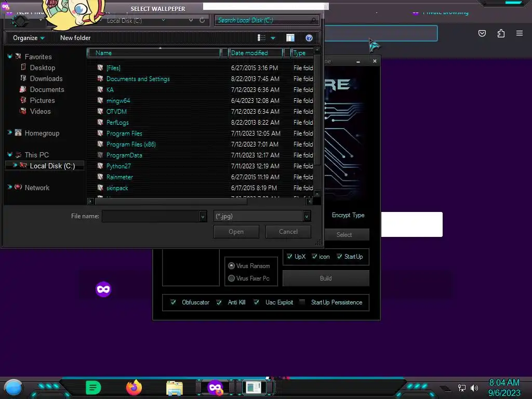532x399 pixels.
Task: Collapse the Favorites tree group
Action: pyautogui.click(x=9, y=56)
